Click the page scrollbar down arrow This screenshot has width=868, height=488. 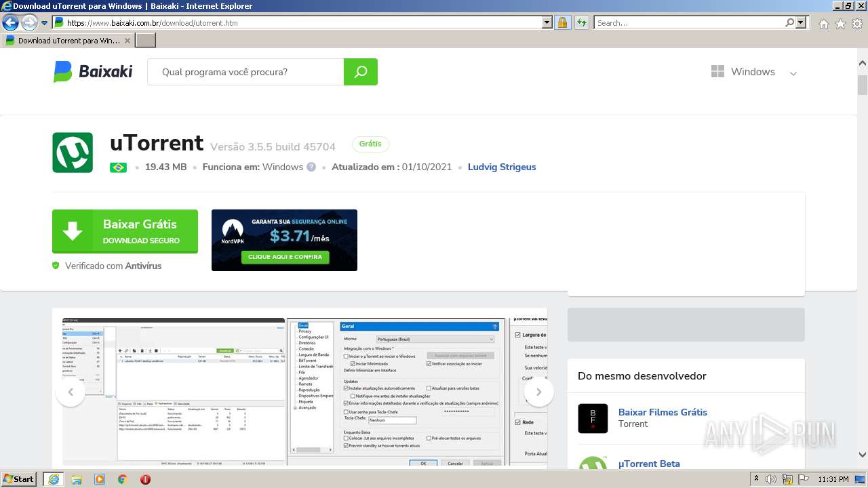coord(863,455)
